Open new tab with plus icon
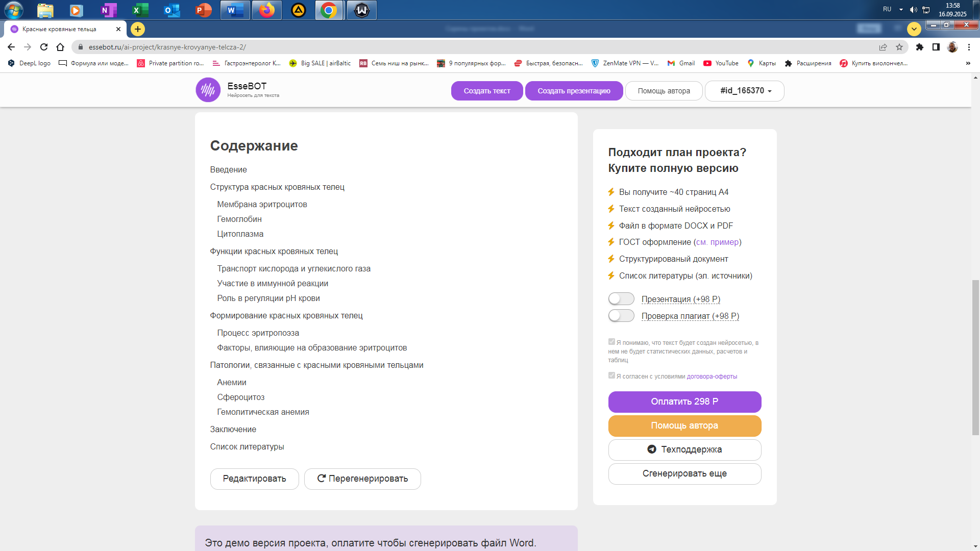This screenshot has height=551, width=980. (137, 29)
